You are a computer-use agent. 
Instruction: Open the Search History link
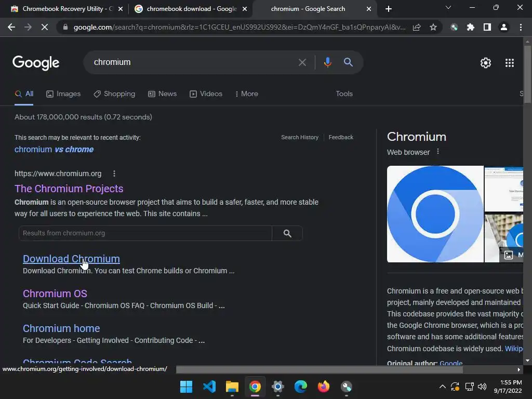pos(300,137)
